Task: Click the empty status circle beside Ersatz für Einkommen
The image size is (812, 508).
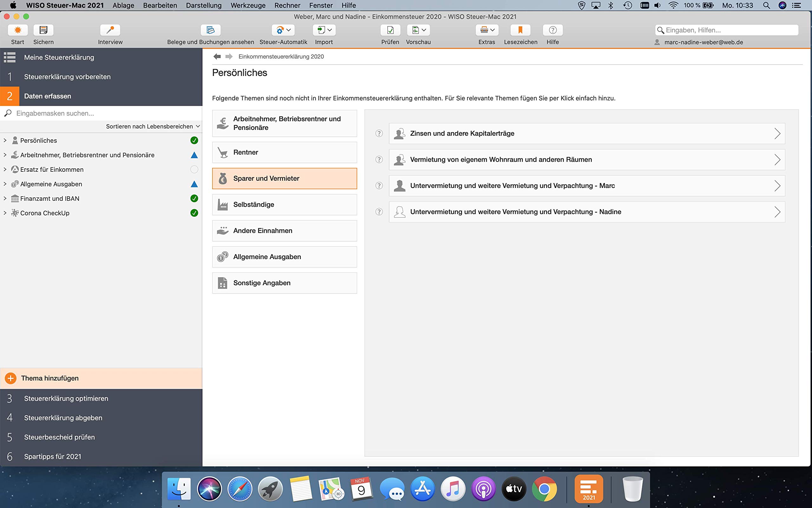Action: coord(194,169)
